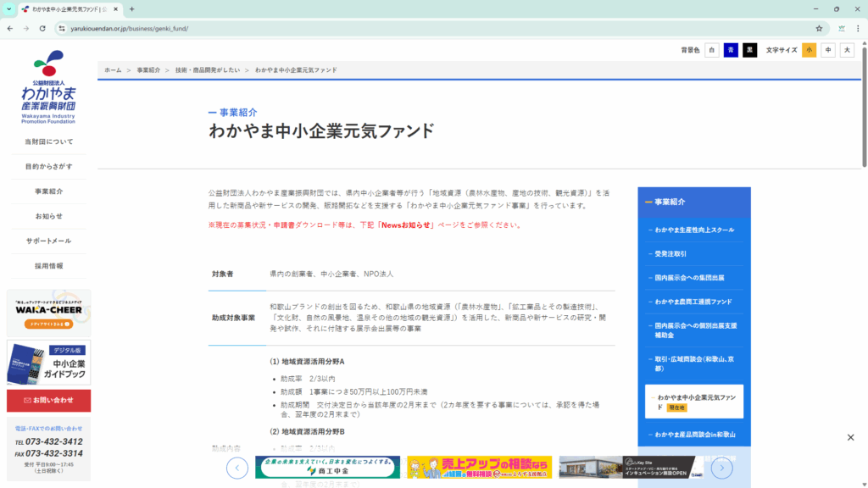This screenshot has height=488, width=868.
Task: Open the わかやま農商工連携ファンド sidebar link
Action: 692,302
